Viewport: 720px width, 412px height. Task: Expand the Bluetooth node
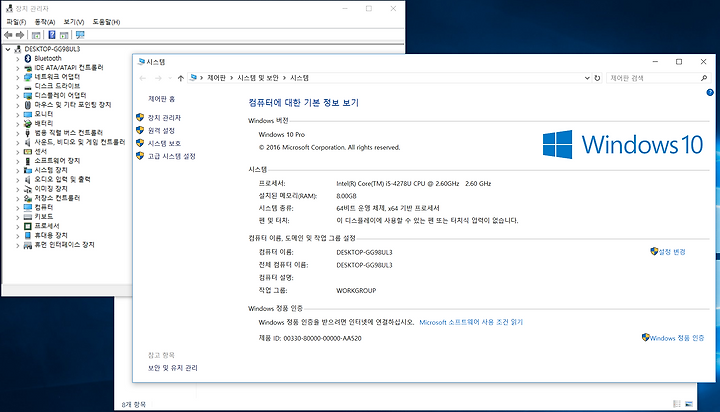[17, 59]
